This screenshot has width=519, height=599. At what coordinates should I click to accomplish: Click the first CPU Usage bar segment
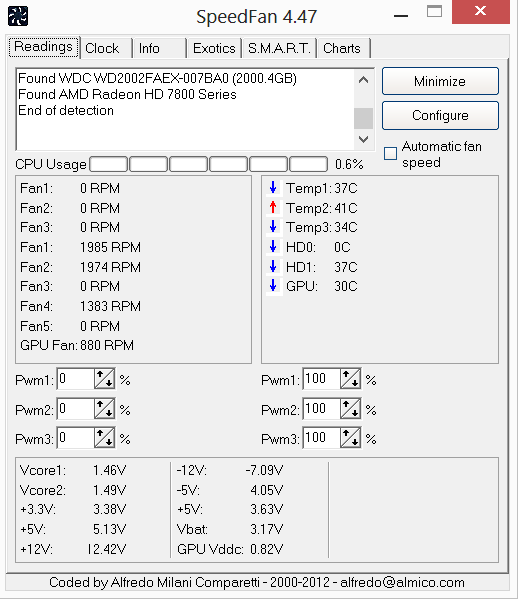(108, 164)
